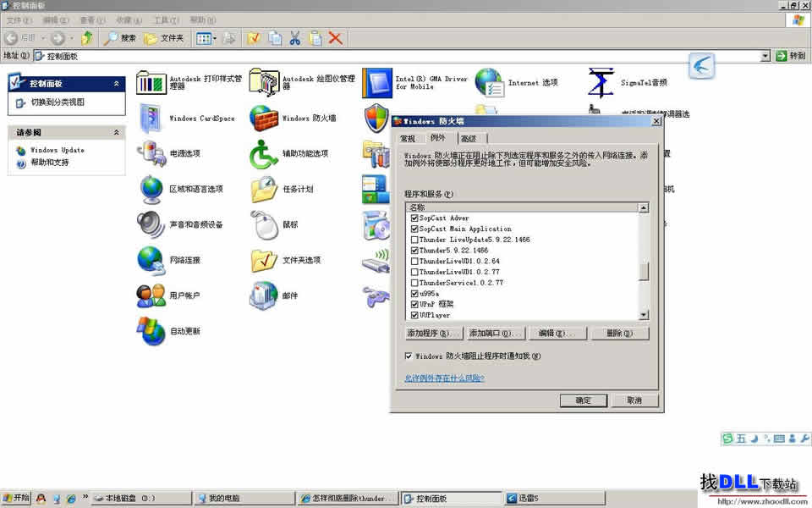This screenshot has height=508, width=812.
Task: Click the 编辑 button in firewall dialog
Action: click(557, 334)
